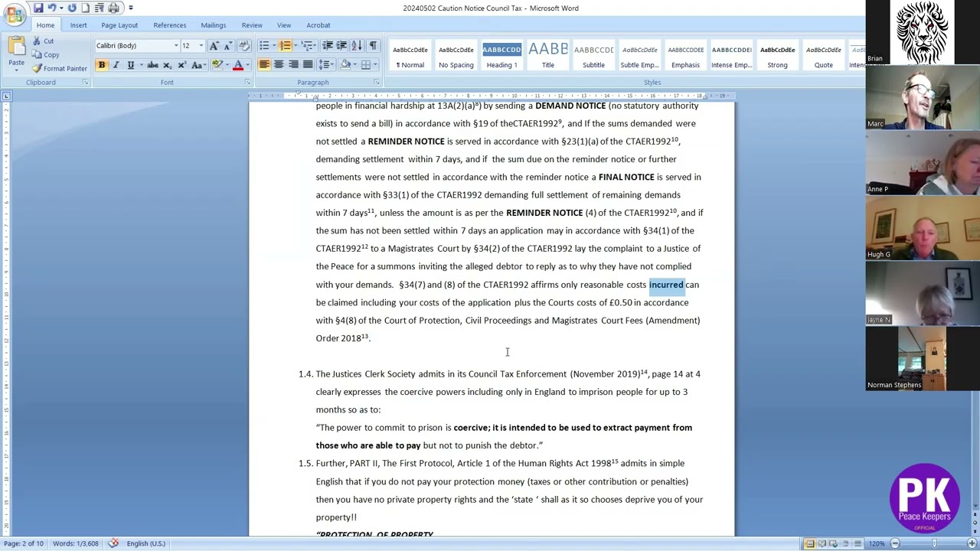Viewport: 980px width, 551px height.
Task: Apply the Title style
Action: coord(548,57)
